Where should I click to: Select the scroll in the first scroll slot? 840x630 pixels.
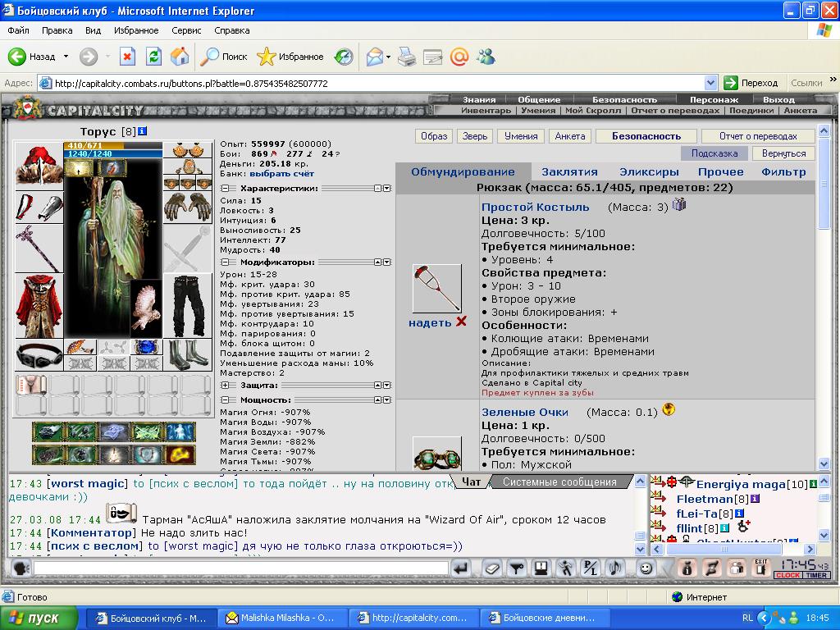[32, 385]
